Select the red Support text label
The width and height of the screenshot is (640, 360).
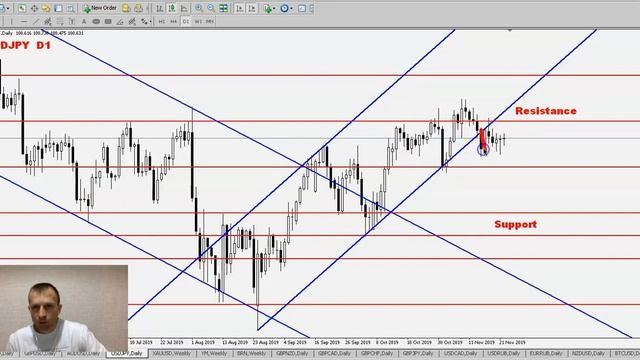[x=516, y=224]
